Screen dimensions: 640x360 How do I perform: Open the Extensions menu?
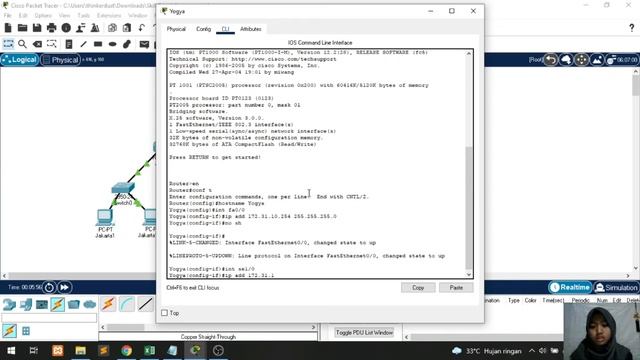tap(109, 16)
